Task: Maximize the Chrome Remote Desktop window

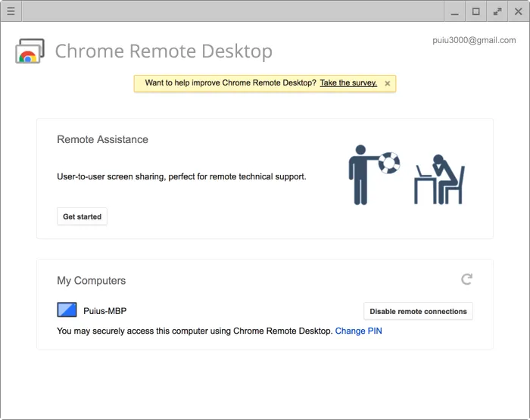Action: coord(476,11)
